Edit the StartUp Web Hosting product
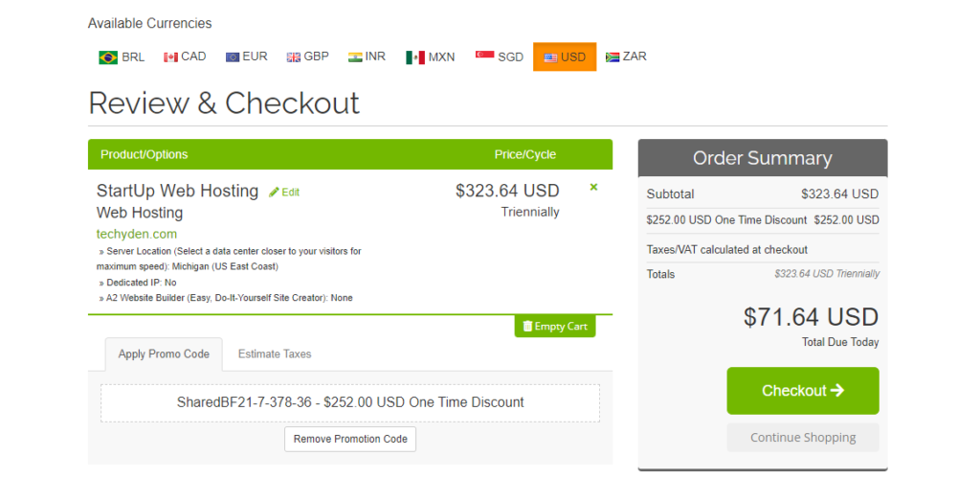The height and width of the screenshot is (479, 980). pyautogui.click(x=284, y=193)
